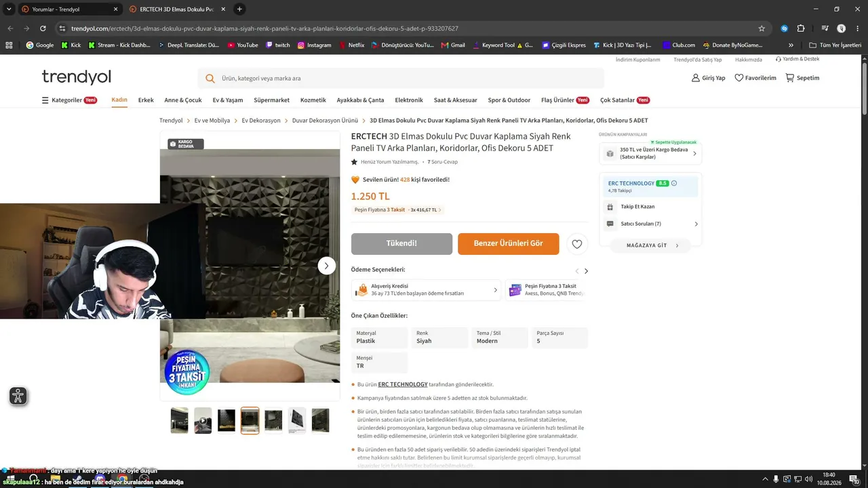
Task: Open the 7 Soru-Cevap link
Action: tap(442, 162)
